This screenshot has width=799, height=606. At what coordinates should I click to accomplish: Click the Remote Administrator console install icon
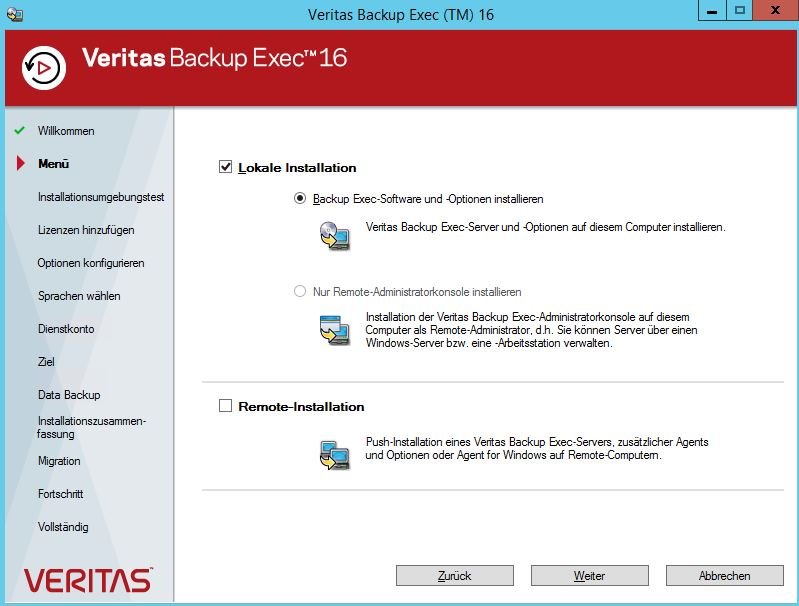click(x=335, y=330)
